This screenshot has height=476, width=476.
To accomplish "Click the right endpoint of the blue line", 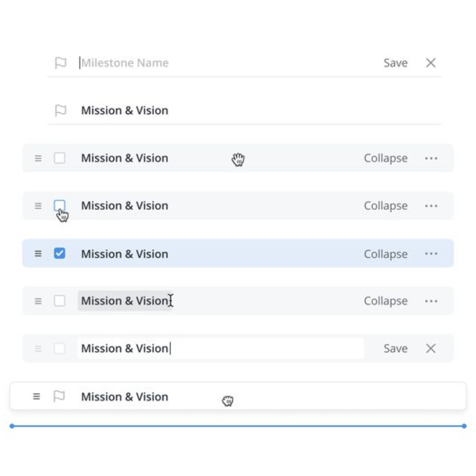I will tap(464, 426).
